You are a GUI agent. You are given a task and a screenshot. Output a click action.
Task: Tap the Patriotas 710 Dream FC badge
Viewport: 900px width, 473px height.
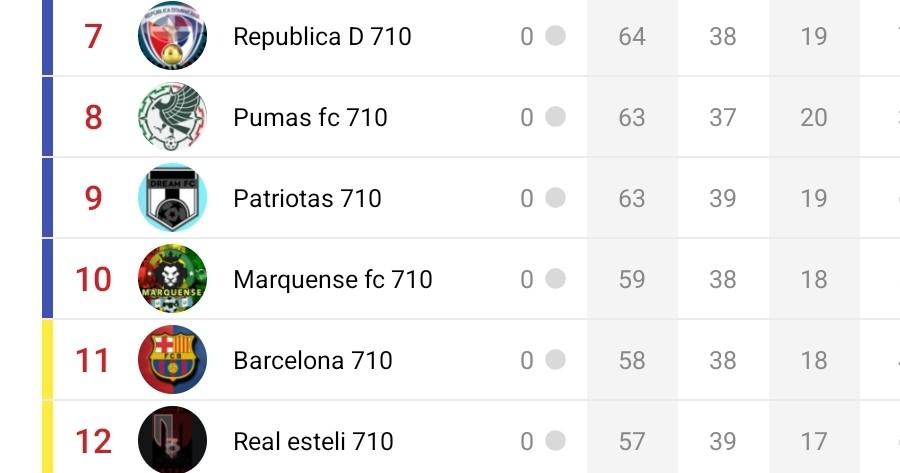(x=172, y=198)
